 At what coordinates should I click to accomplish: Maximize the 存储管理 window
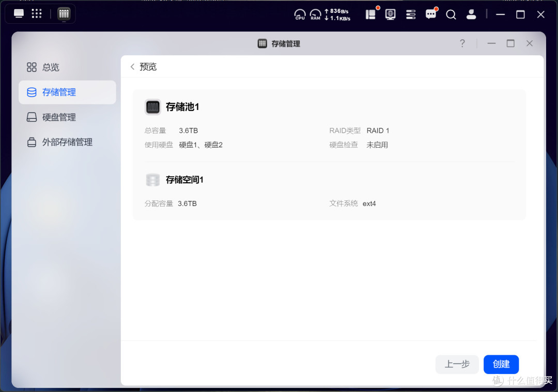coord(510,43)
